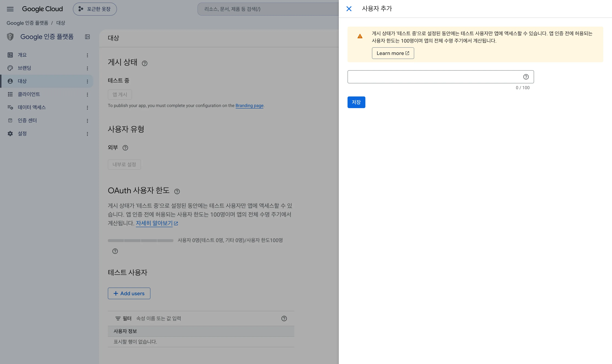This screenshot has height=364, width=612.
Task: Click the Google 인증 플랫폼 breadcrumb
Action: (x=27, y=23)
